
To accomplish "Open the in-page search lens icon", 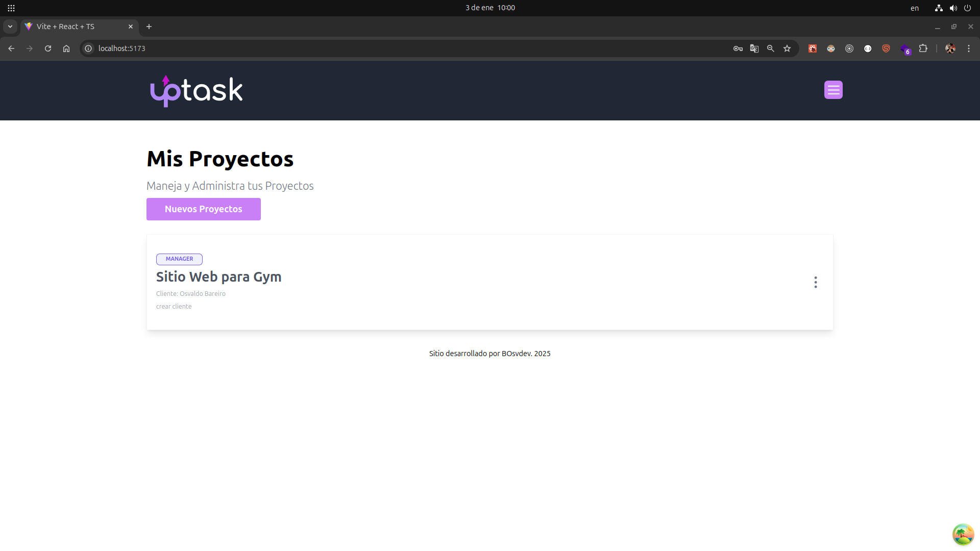I will pos(771,48).
